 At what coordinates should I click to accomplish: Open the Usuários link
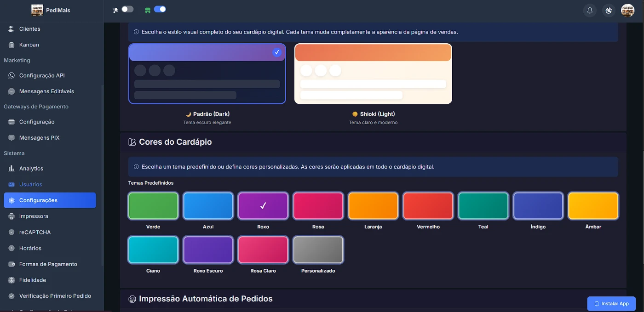click(30, 185)
